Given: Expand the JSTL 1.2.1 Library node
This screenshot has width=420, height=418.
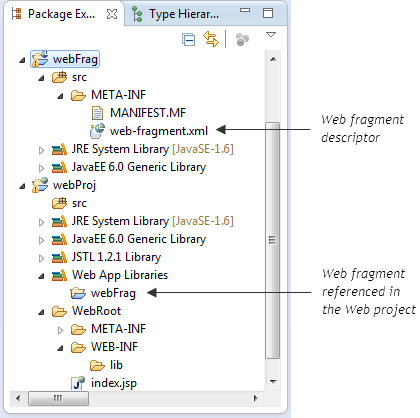Looking at the screenshot, I should click(41, 258).
